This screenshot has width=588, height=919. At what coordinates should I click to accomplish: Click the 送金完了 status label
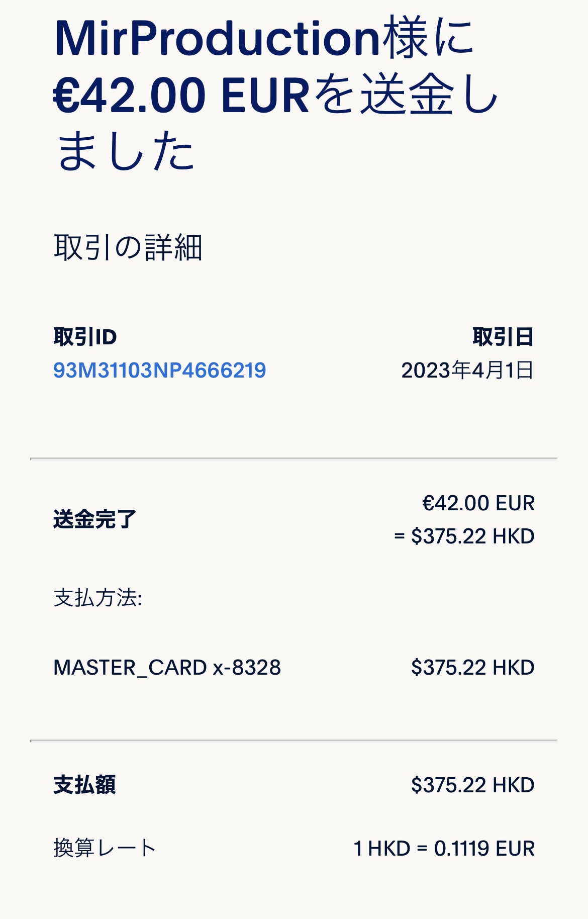(x=94, y=519)
